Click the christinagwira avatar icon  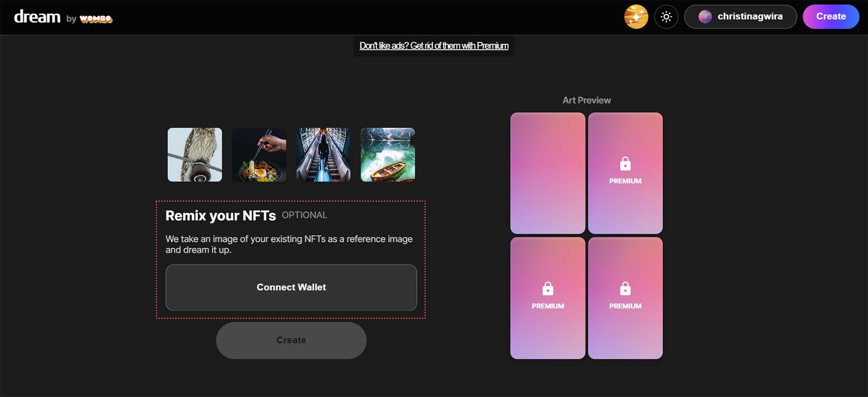[705, 17]
